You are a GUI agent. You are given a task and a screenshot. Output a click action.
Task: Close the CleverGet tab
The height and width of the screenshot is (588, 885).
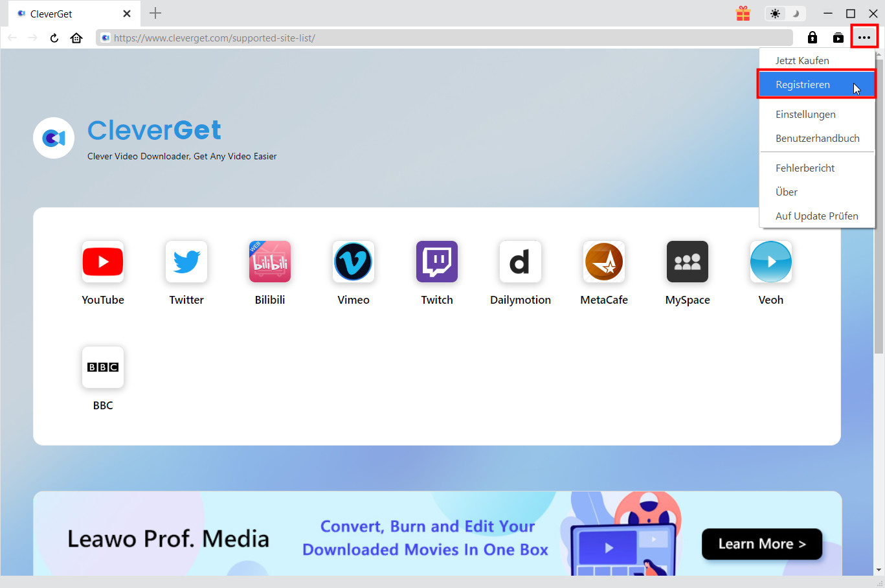[x=127, y=14]
